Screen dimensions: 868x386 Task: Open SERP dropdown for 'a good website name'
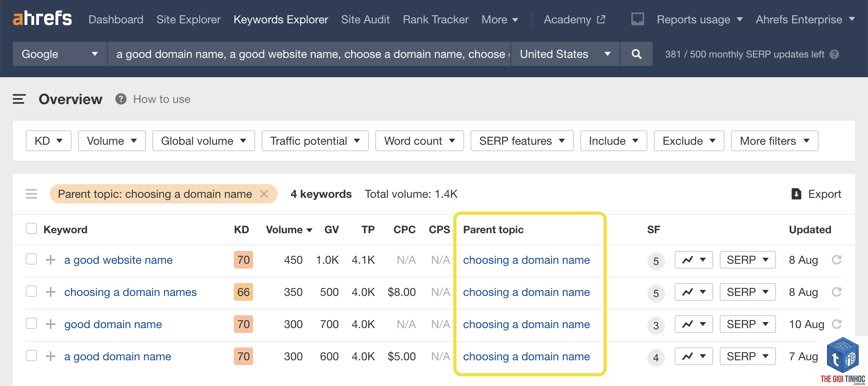[x=747, y=260]
